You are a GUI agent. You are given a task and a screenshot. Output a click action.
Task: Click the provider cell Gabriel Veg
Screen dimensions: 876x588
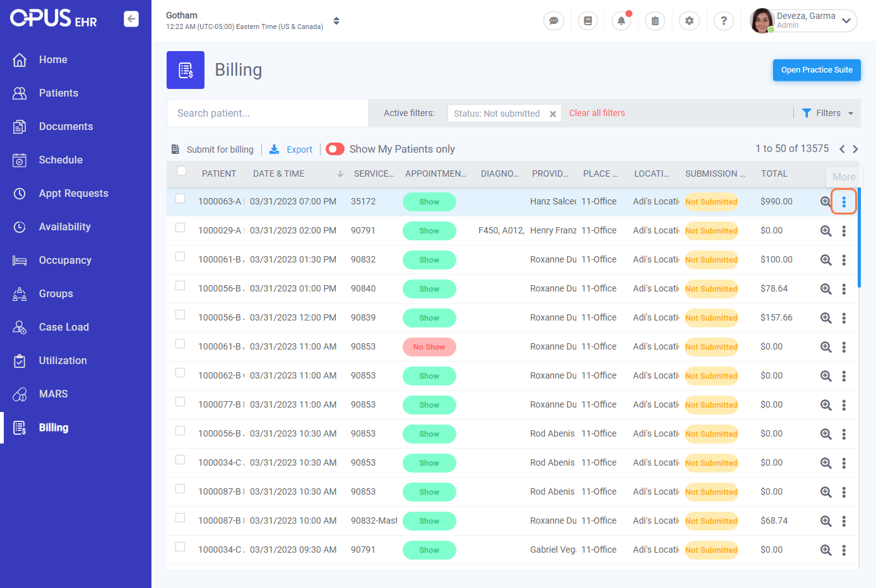pos(553,550)
